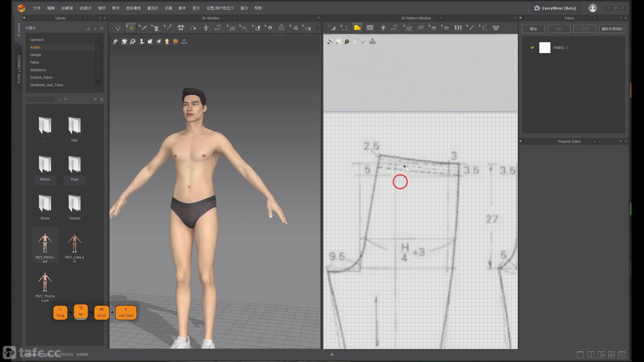Toggle FABRIC 1 checkmark
This screenshot has height=362, width=644.
[532, 48]
